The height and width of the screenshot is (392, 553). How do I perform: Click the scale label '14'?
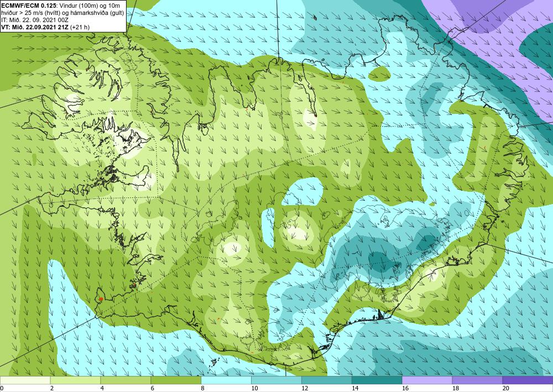tap(355, 388)
